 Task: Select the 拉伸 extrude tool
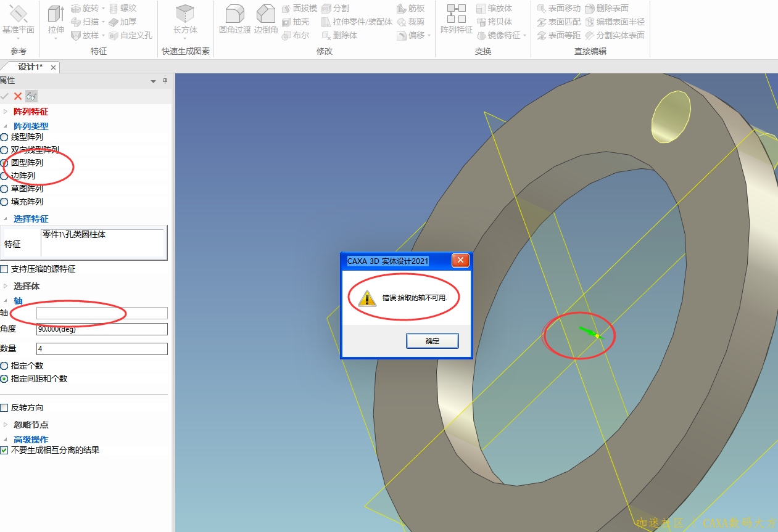56,20
